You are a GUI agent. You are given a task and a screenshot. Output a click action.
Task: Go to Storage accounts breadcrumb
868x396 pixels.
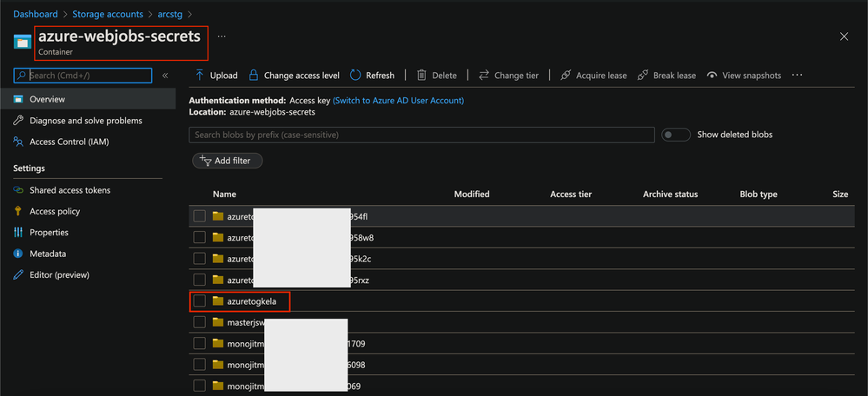point(108,14)
